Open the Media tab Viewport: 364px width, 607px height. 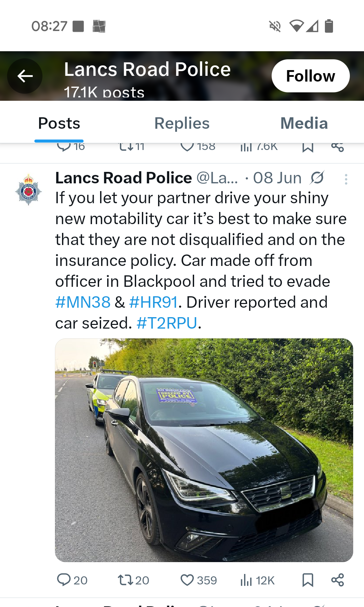(x=304, y=123)
